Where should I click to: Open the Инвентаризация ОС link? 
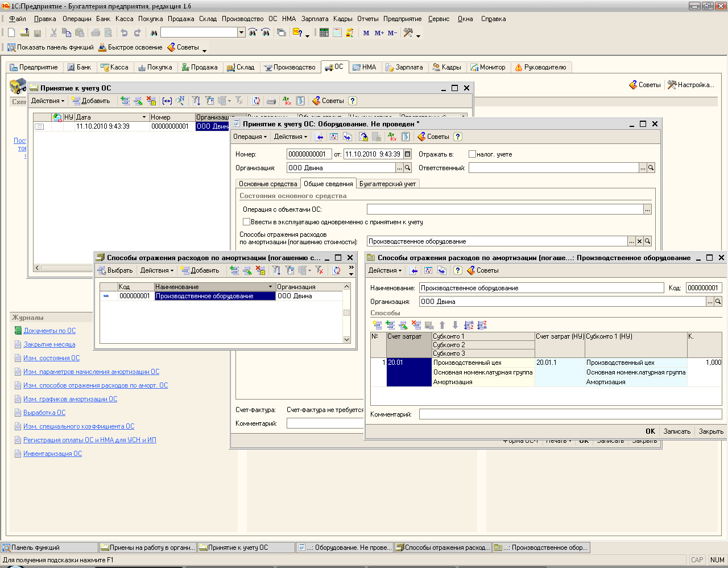(x=53, y=454)
